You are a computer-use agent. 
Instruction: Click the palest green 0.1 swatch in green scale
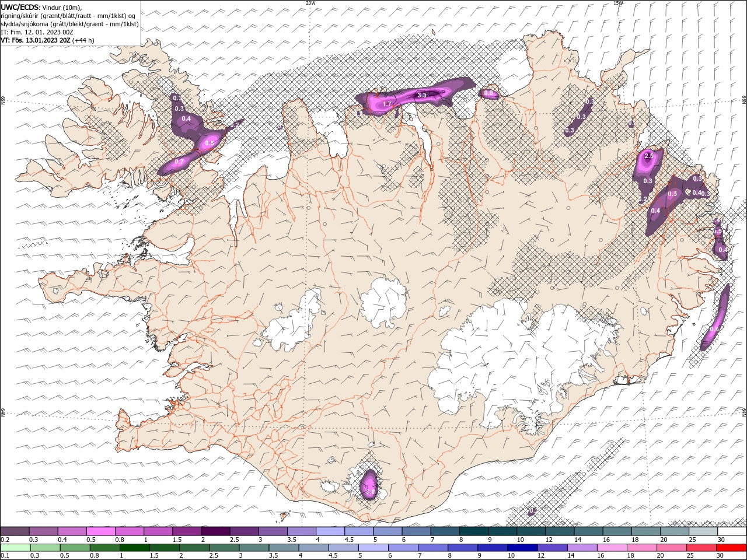tap(15, 548)
